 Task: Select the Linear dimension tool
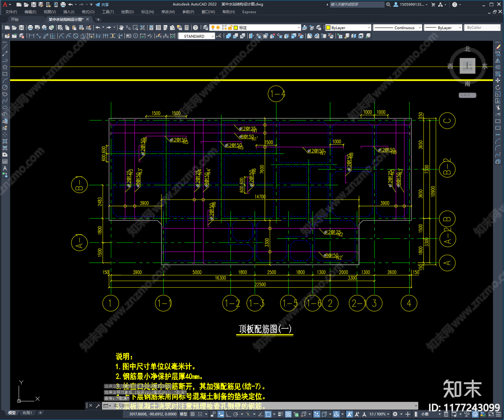tap(31, 36)
